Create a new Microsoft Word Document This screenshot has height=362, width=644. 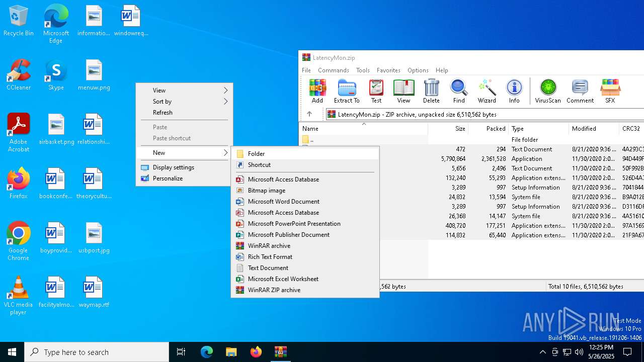click(x=305, y=202)
